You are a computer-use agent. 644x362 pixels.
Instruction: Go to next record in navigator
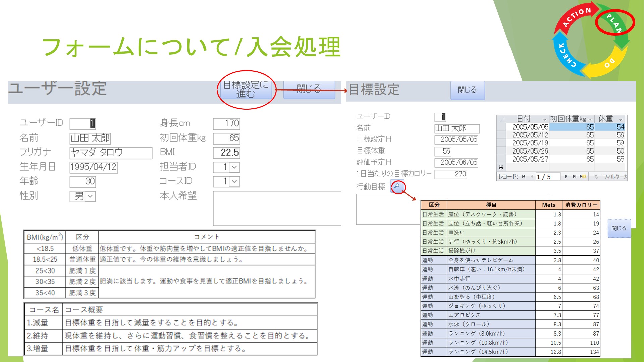click(x=566, y=177)
